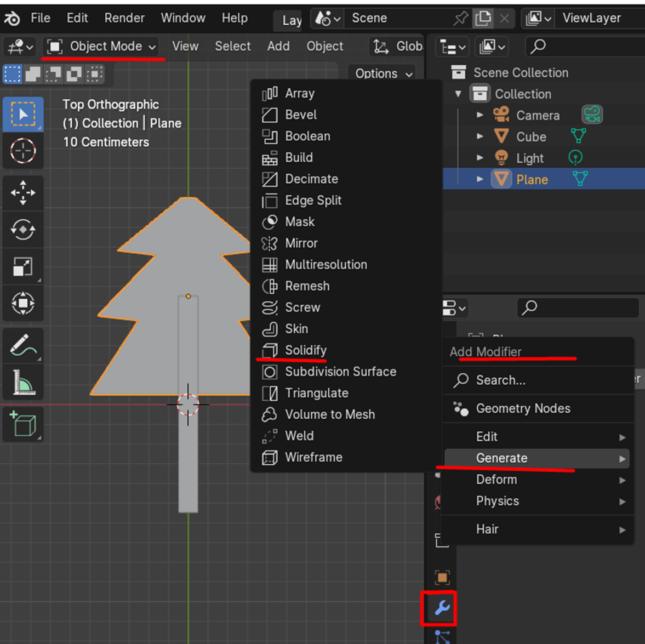645x644 pixels.
Task: Select the Scale tool
Action: pyautogui.click(x=22, y=267)
